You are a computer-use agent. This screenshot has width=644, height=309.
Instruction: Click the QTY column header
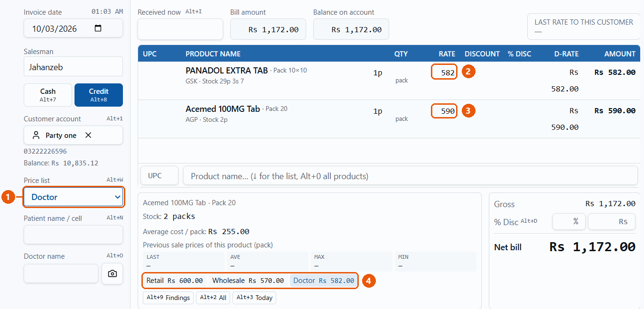tap(401, 54)
